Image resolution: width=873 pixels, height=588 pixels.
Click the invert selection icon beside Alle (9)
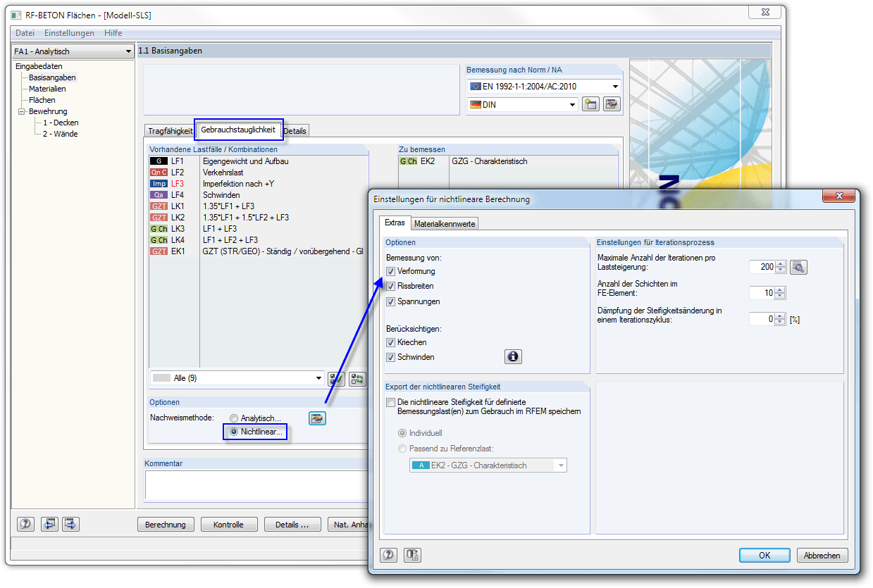[x=358, y=378]
